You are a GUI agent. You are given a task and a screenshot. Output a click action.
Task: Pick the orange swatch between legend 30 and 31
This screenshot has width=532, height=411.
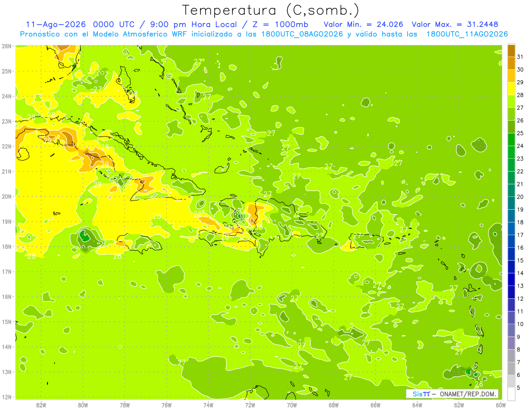(x=511, y=63)
